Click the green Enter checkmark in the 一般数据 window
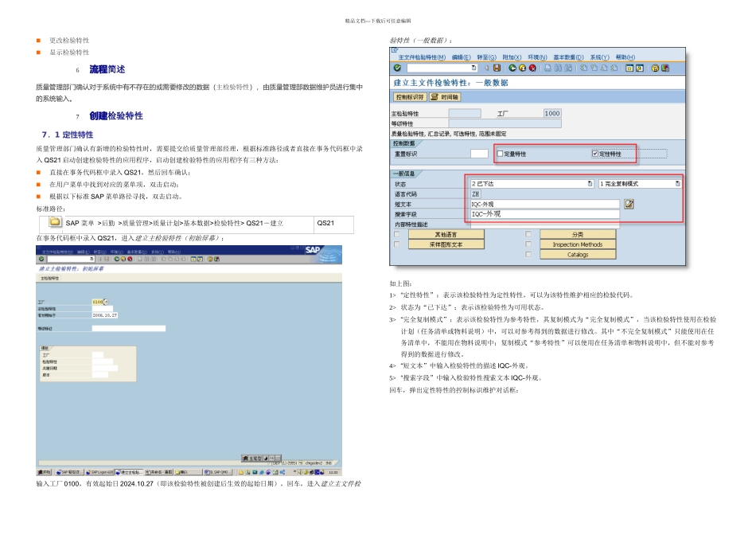 tap(397, 68)
